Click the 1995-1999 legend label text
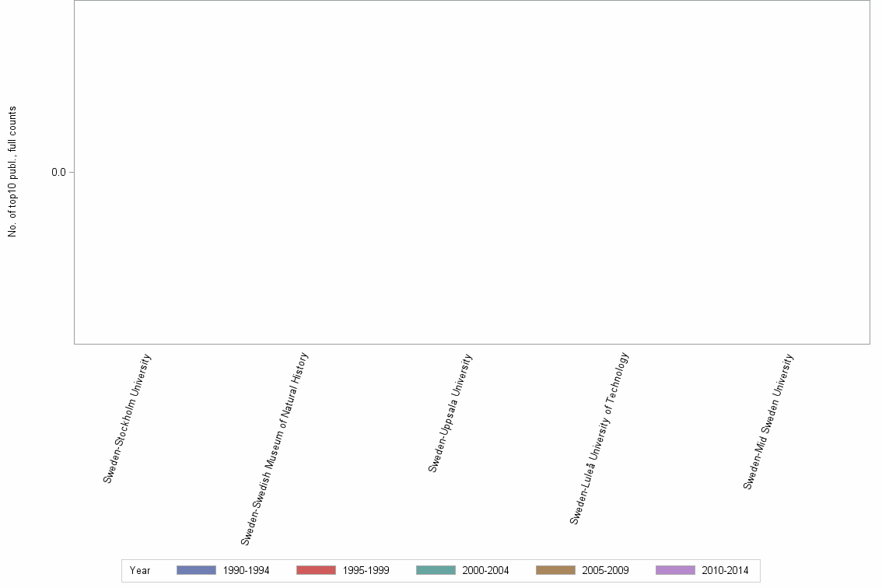The height and width of the screenshot is (588, 882). [x=366, y=570]
